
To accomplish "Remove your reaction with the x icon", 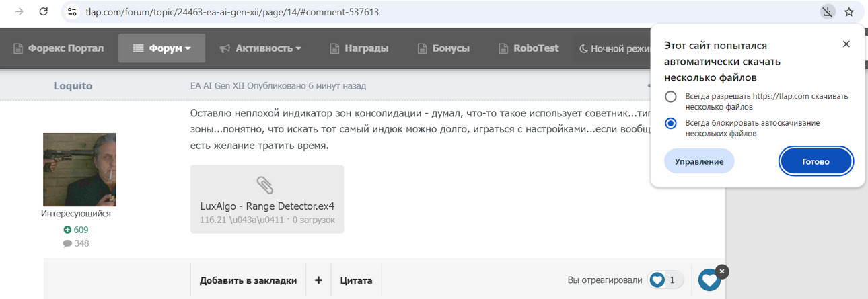I will (722, 271).
